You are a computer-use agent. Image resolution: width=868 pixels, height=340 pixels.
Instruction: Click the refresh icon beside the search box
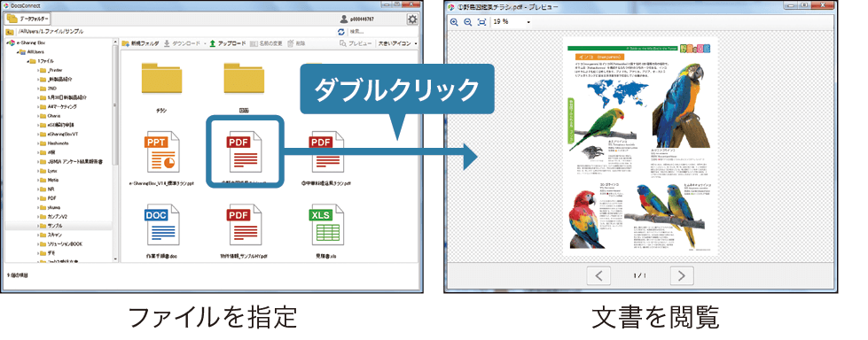click(341, 32)
